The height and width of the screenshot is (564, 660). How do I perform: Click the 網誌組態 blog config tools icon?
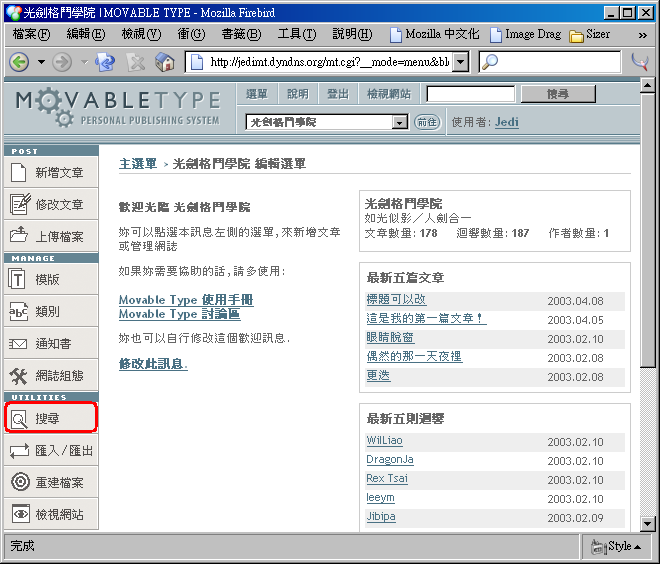19,376
